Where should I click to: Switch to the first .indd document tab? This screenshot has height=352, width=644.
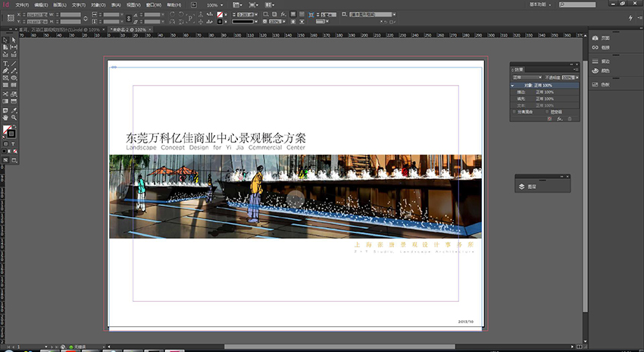pos(60,30)
